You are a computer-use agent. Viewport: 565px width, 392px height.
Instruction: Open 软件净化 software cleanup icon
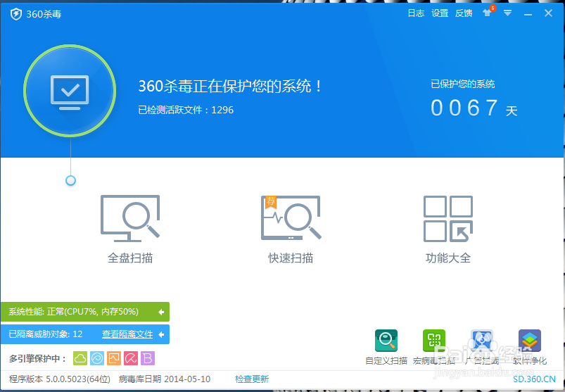tap(530, 341)
